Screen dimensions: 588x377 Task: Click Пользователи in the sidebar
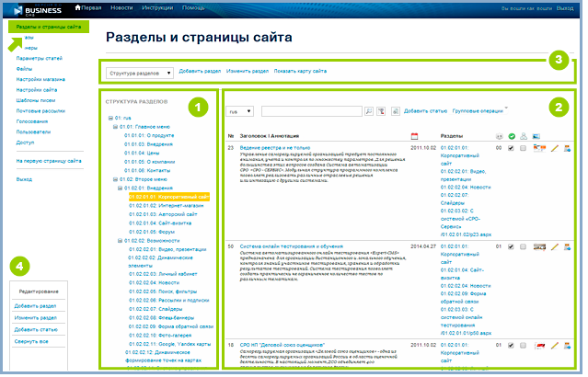pyautogui.click(x=34, y=133)
